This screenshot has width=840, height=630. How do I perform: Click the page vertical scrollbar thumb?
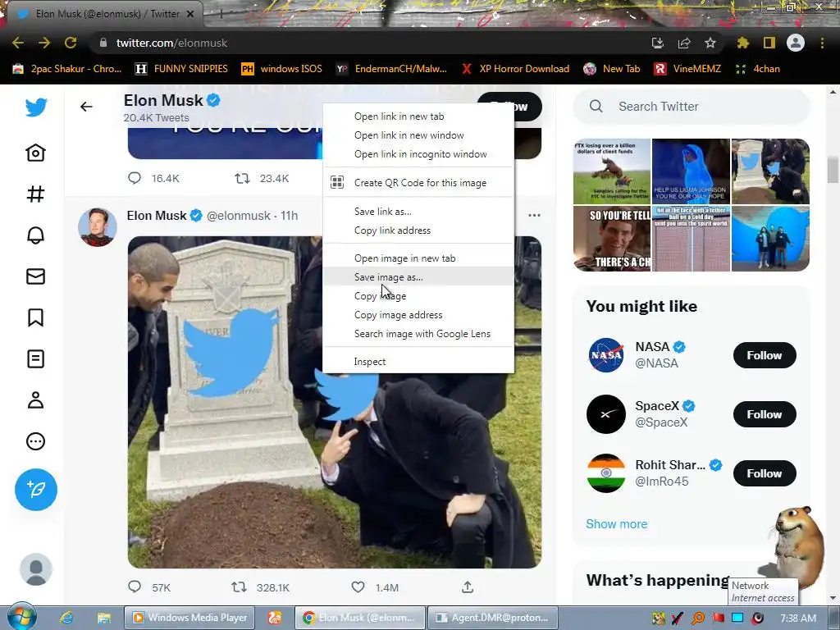click(x=833, y=169)
